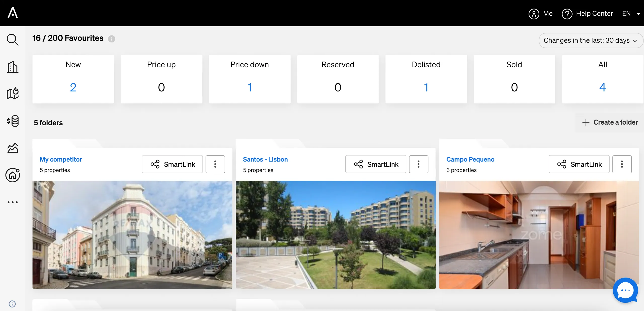The image size is (644, 311).
Task: Open options menu for Santos - Lisbon folder
Action: click(419, 164)
